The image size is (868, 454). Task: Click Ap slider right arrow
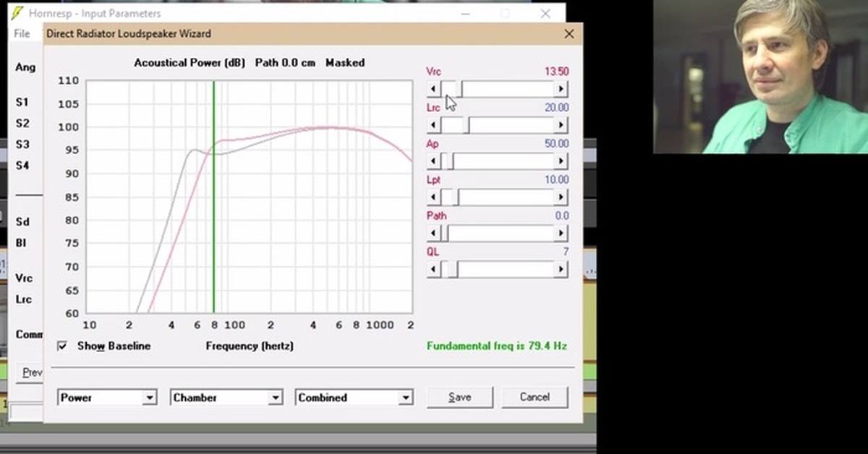pyautogui.click(x=561, y=161)
